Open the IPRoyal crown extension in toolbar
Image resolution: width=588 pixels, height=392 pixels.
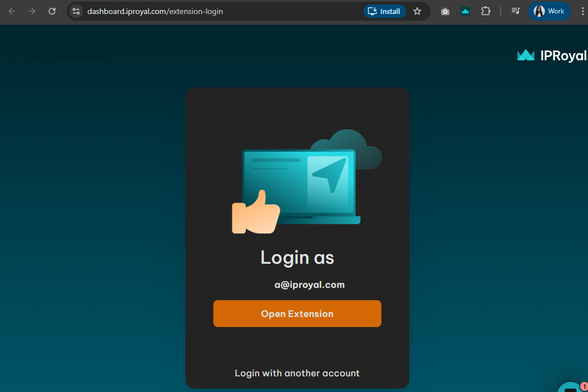tap(465, 11)
